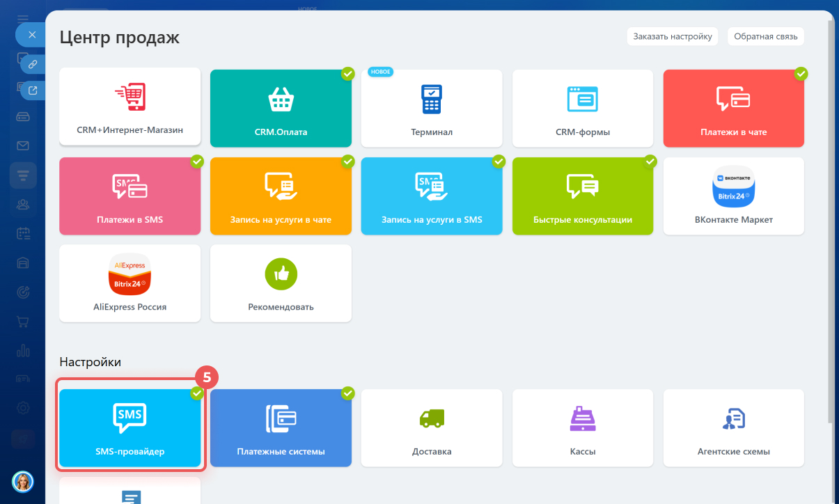The height and width of the screenshot is (504, 839).
Task: Click the Обратная связь button
Action: (765, 36)
